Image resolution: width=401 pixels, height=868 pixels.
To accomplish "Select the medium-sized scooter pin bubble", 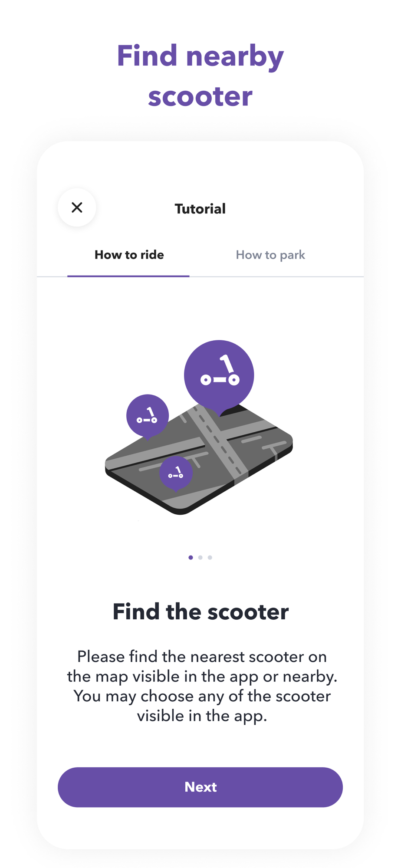I will (x=148, y=417).
